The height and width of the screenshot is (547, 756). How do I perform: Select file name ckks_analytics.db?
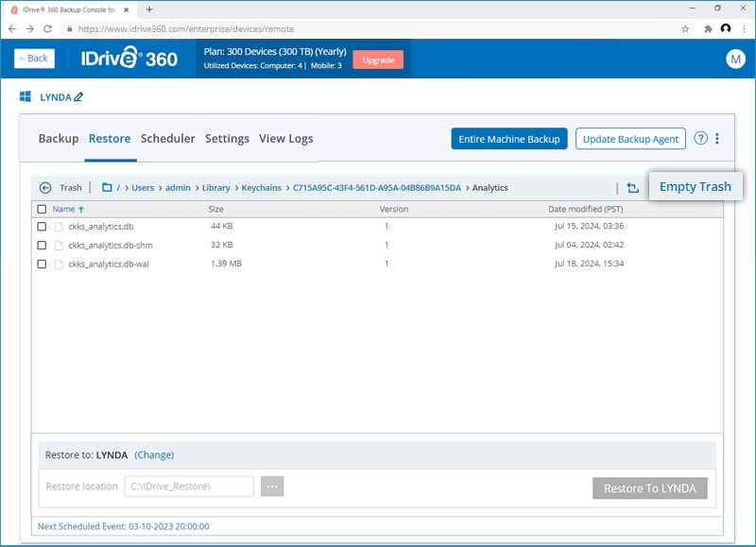pyautogui.click(x=101, y=227)
